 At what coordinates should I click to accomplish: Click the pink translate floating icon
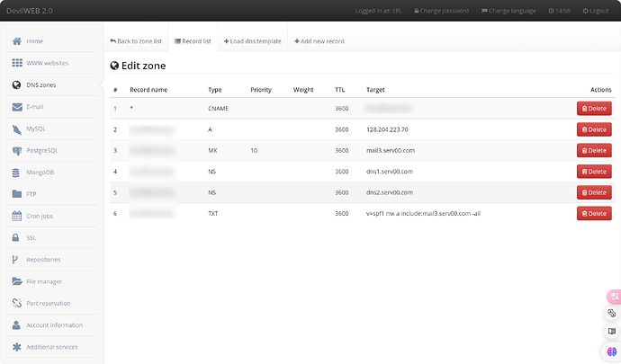[x=614, y=297]
